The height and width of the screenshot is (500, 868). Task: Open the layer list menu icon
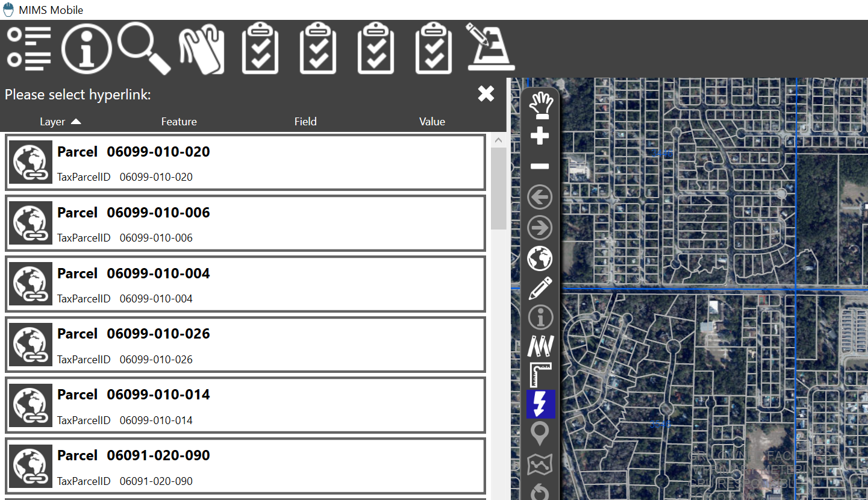click(29, 48)
